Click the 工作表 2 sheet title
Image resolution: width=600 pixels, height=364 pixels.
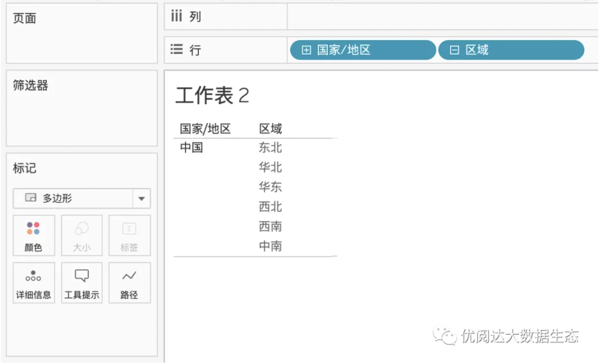click(212, 95)
